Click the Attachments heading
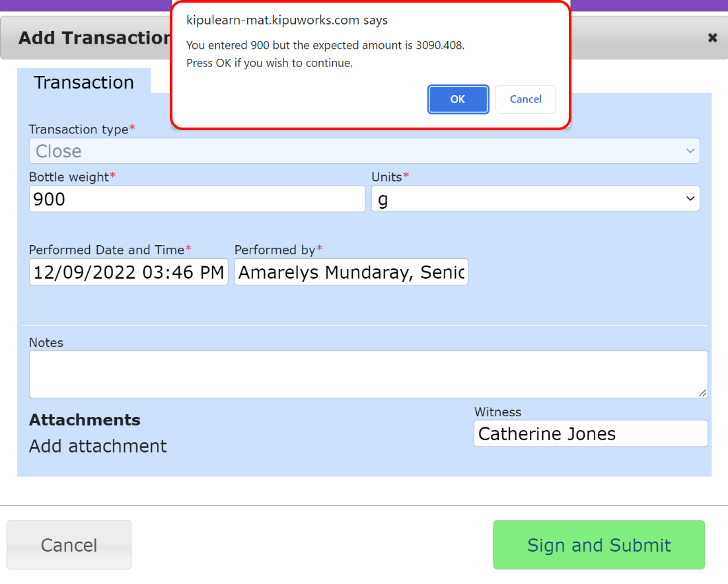Viewport: 728px width, 584px height. [85, 420]
